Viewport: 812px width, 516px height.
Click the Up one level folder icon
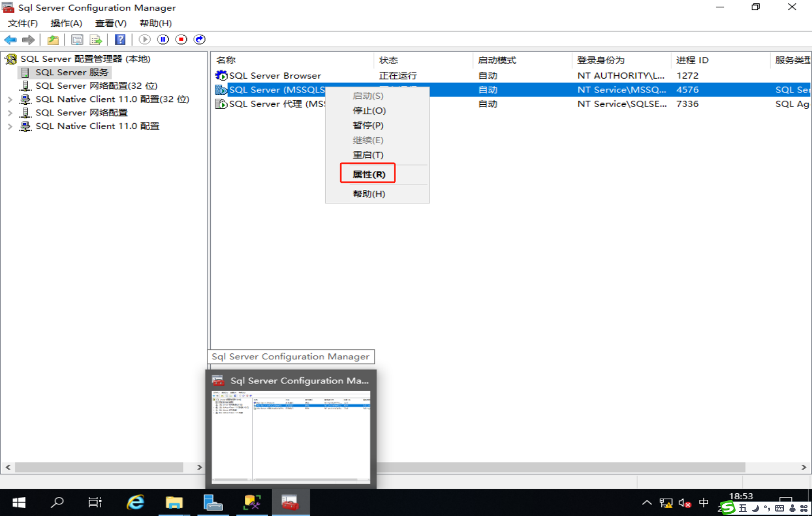[53, 40]
